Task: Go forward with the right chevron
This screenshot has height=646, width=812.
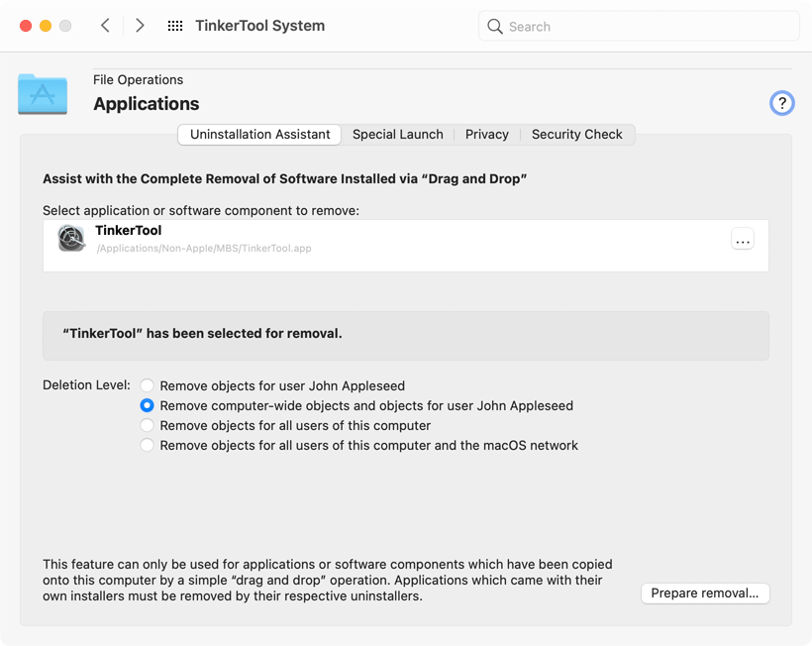Action: pyautogui.click(x=140, y=26)
